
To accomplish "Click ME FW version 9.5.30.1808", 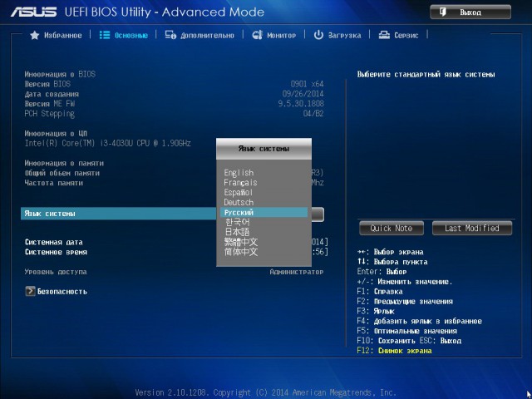I will 301,104.
